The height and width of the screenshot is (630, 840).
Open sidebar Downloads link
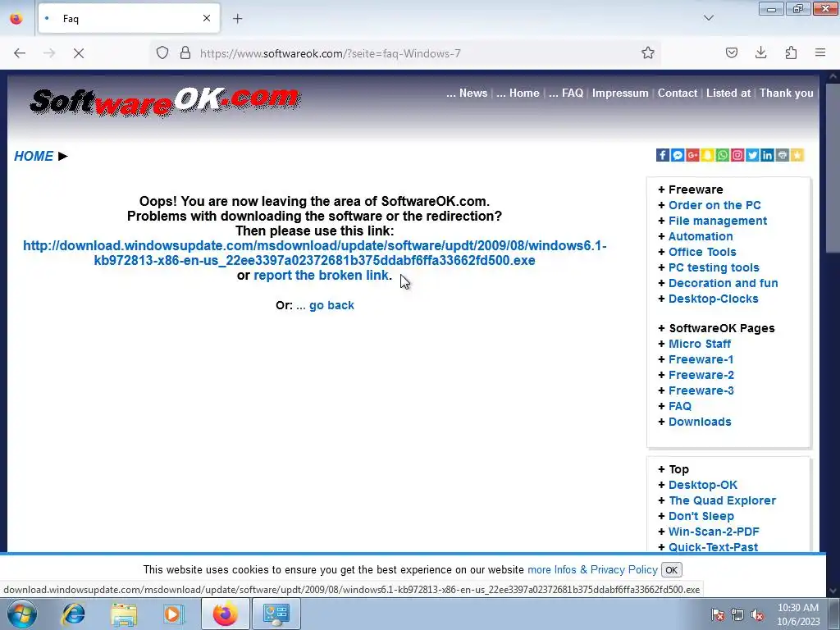700,422
